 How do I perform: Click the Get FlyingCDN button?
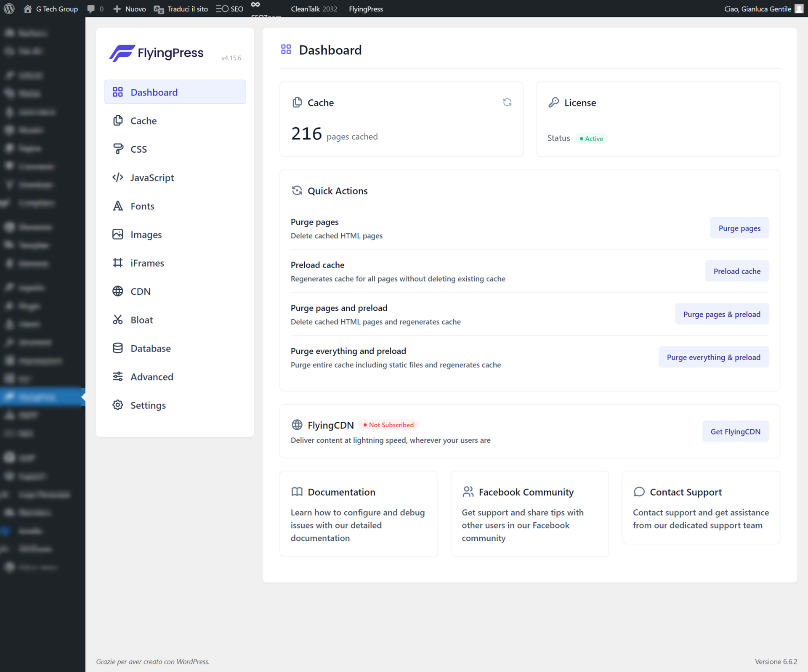coord(735,431)
